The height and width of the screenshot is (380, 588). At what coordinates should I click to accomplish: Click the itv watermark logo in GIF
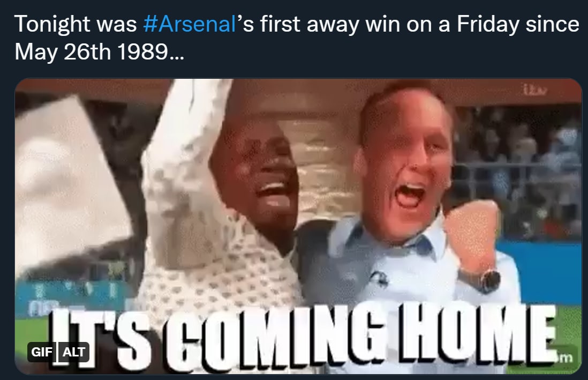click(534, 90)
